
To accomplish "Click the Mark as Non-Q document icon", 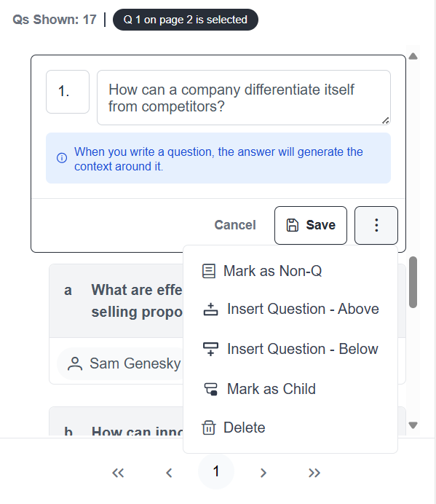I will (x=208, y=271).
